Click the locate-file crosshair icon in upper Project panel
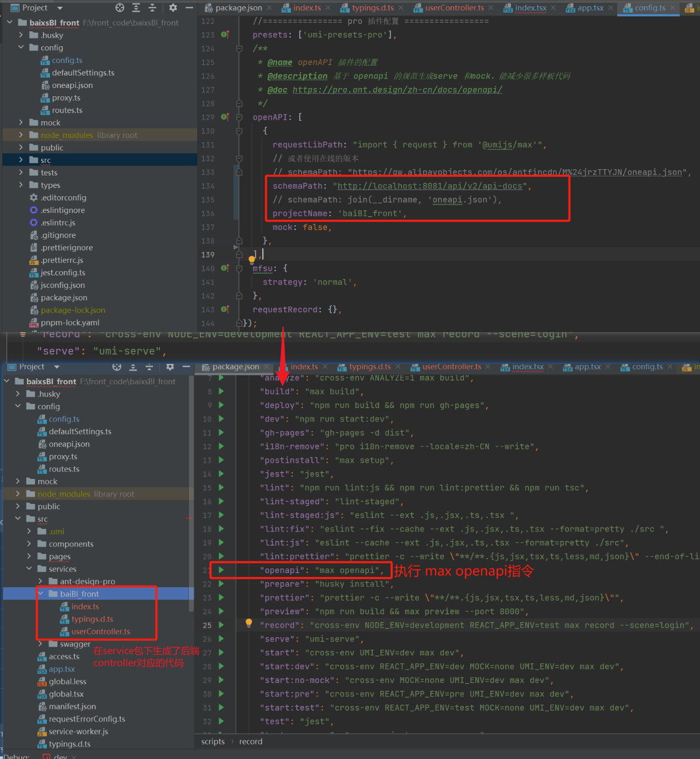This screenshot has width=700, height=759. point(120,8)
